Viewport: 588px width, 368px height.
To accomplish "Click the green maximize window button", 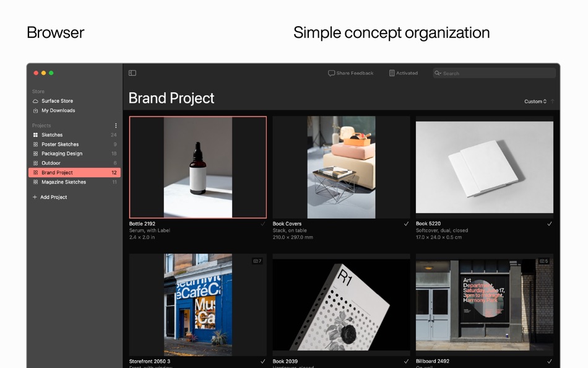I will 51,73.
